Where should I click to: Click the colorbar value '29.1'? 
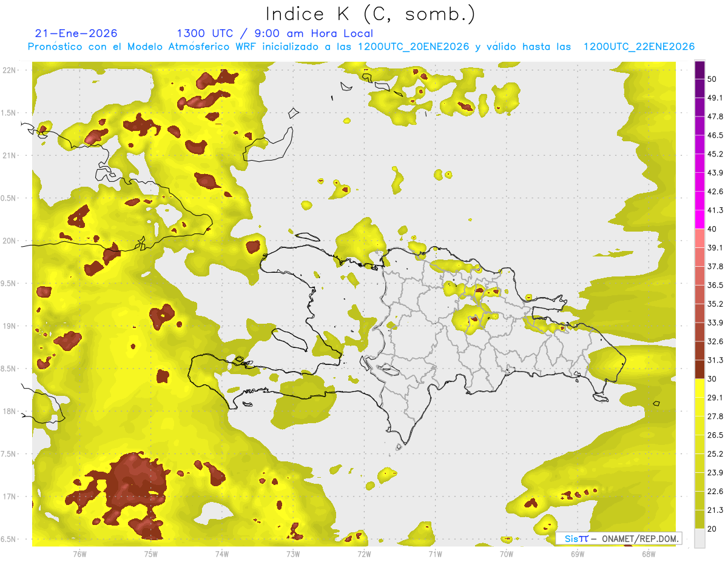(x=715, y=398)
